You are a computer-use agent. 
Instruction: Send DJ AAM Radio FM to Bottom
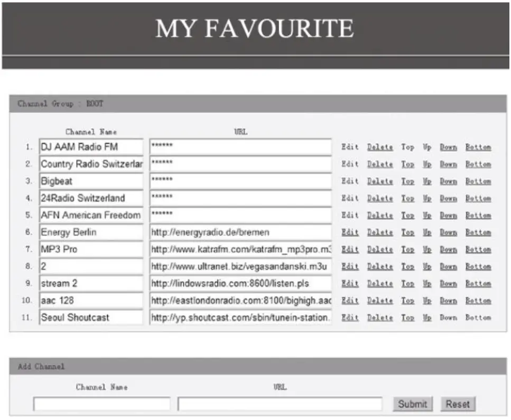pos(478,147)
